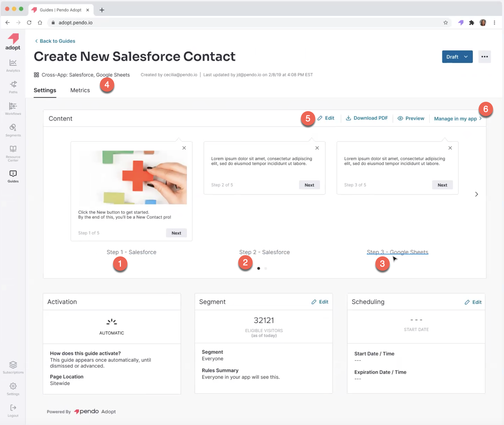Click the Pendo adopt logo

(13, 42)
